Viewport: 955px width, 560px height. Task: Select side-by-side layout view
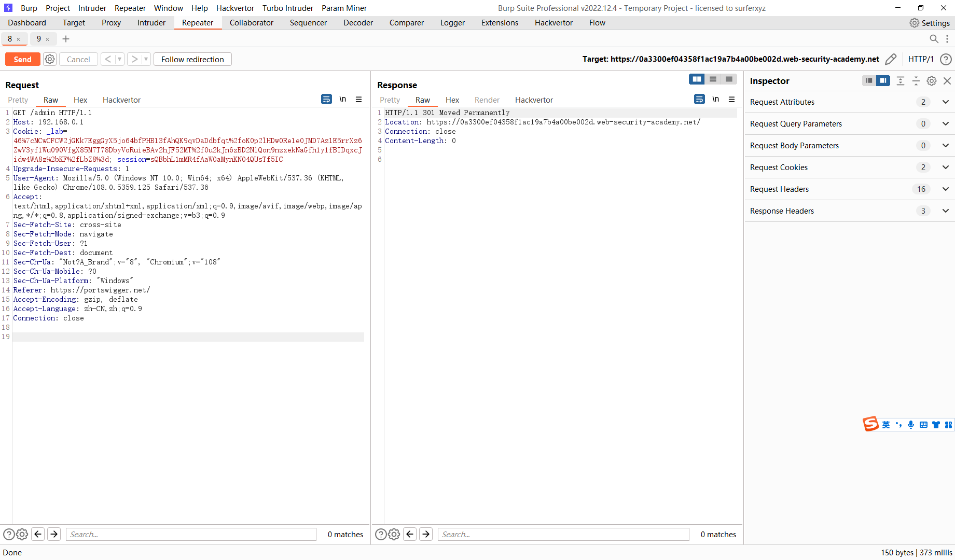[x=697, y=79]
